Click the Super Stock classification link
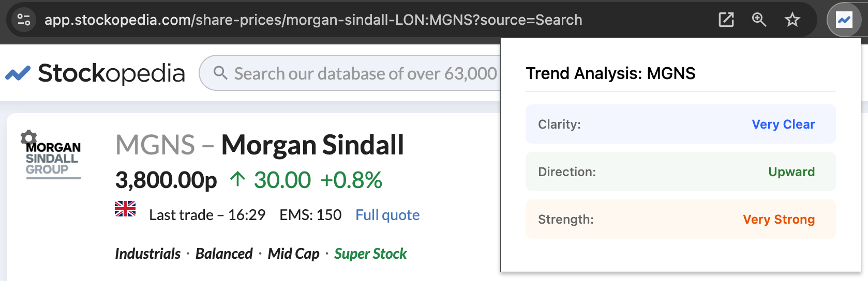Screen dimensions: 868x281 click(370, 254)
